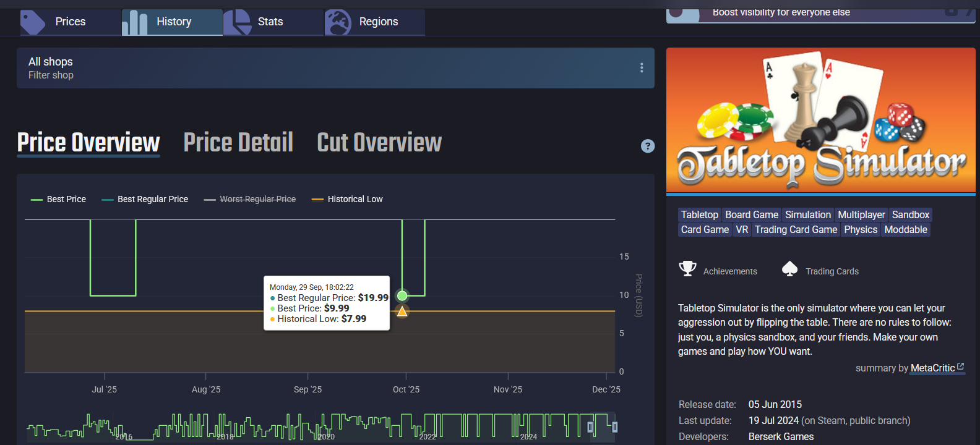This screenshot has height=445, width=980.
Task: Open the All shops filter dropdown
Action: click(x=335, y=68)
